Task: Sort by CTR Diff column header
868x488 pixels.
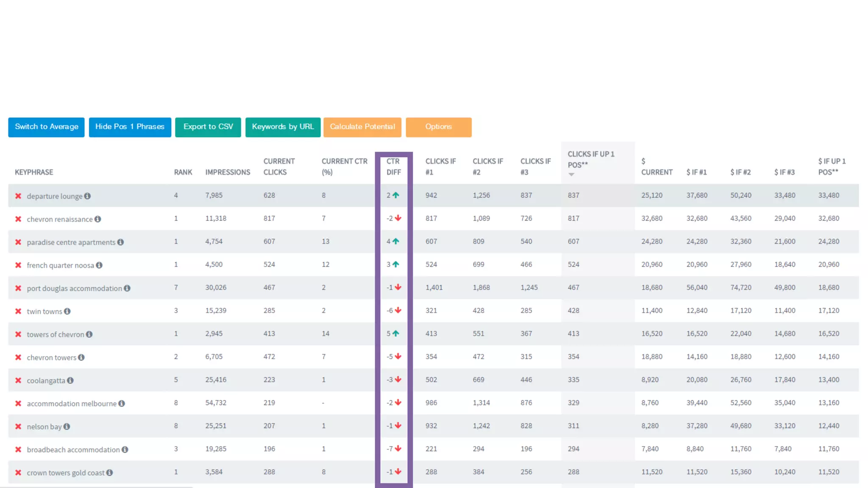Action: pos(393,167)
